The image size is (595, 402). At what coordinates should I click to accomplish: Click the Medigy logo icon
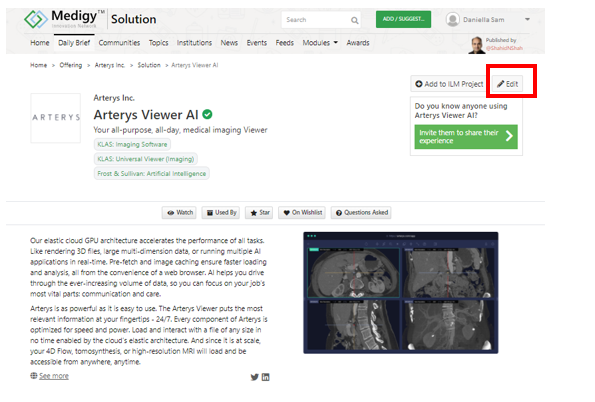pyautogui.click(x=36, y=19)
